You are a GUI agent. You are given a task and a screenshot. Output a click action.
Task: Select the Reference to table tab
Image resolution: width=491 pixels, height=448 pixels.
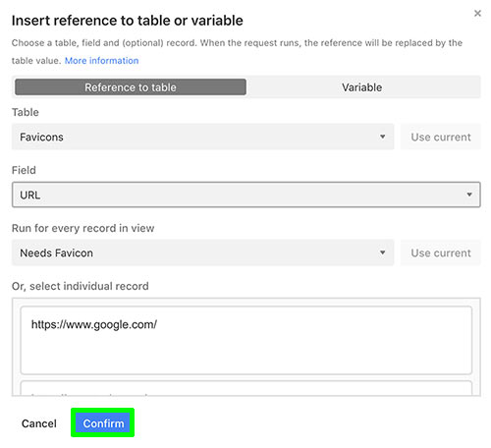click(x=131, y=87)
